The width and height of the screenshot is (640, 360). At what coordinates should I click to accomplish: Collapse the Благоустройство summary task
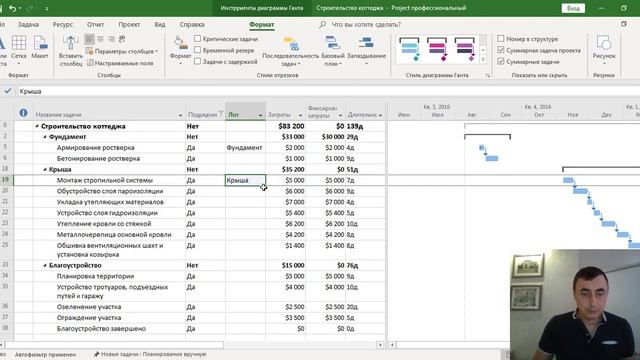pyautogui.click(x=45, y=265)
